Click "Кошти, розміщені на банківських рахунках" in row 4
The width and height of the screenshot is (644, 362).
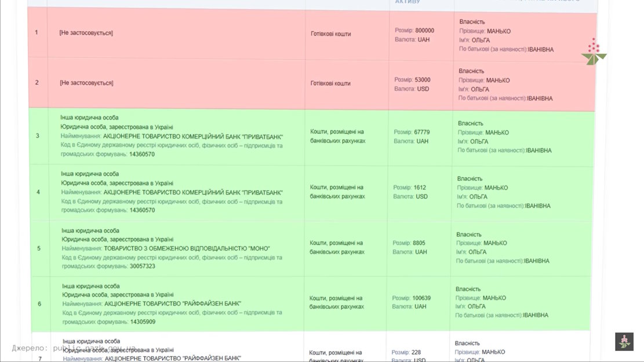pyautogui.click(x=337, y=192)
